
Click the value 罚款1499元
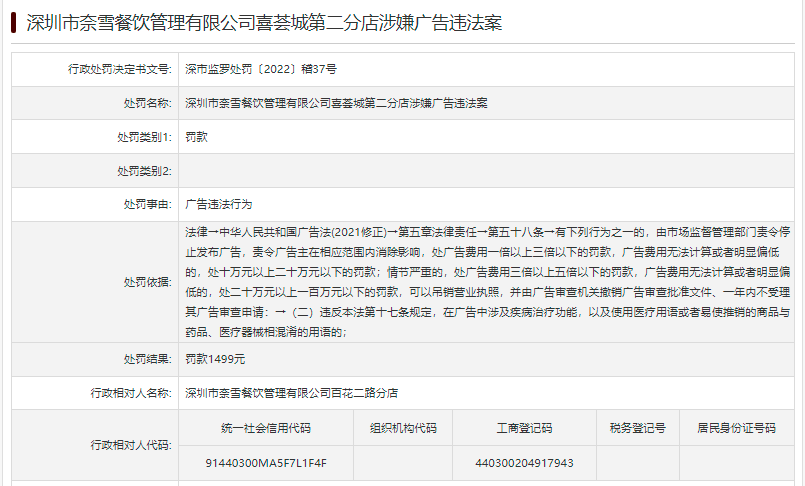215,359
